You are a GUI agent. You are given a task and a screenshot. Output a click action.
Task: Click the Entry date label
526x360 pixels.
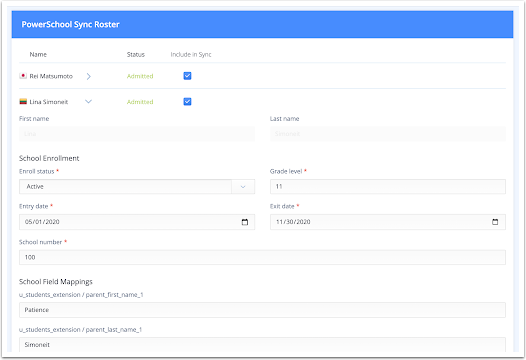(x=34, y=206)
